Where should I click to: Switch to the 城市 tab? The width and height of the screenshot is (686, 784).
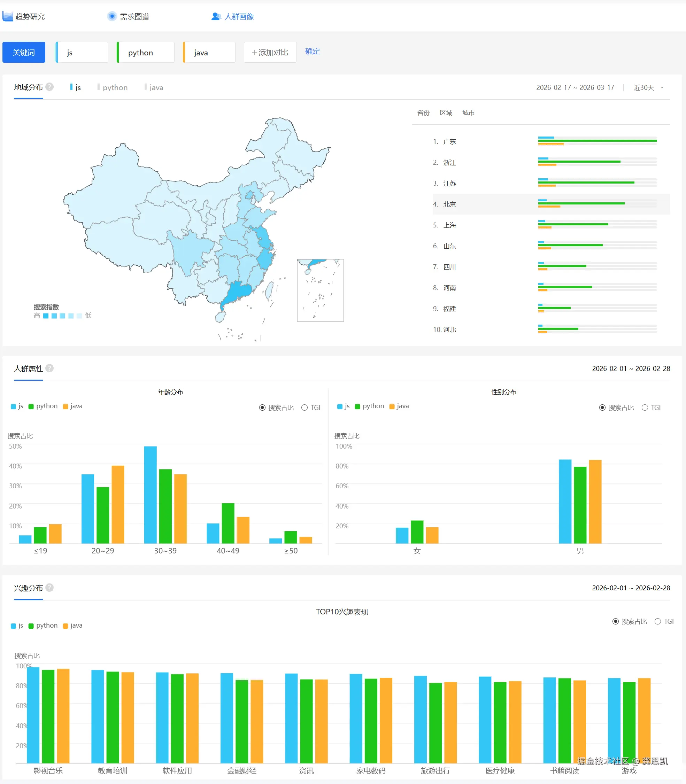click(468, 112)
